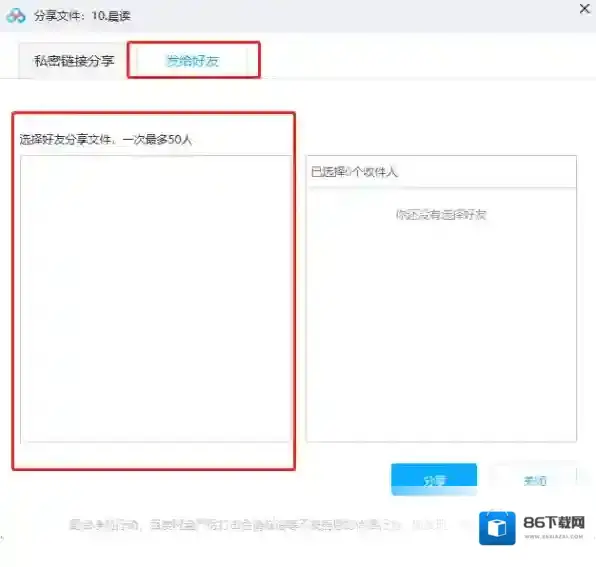
Task: Click inside the friend selection list box
Action: tap(156, 298)
